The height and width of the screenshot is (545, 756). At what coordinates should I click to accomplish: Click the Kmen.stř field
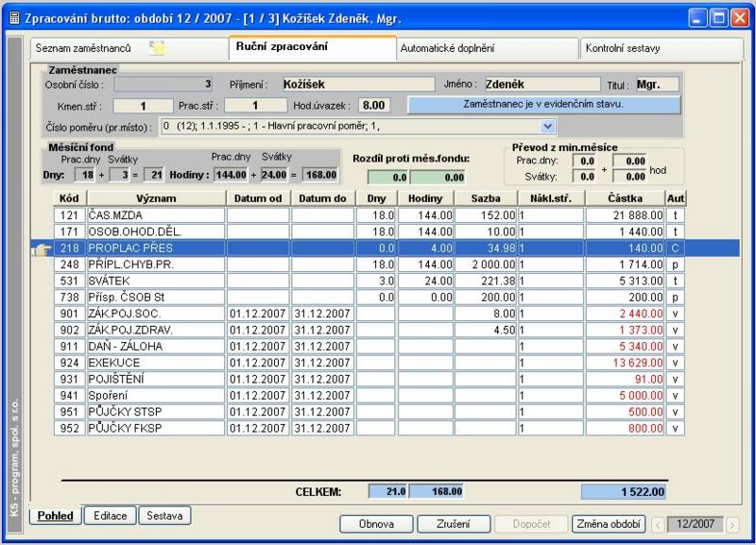(x=144, y=106)
